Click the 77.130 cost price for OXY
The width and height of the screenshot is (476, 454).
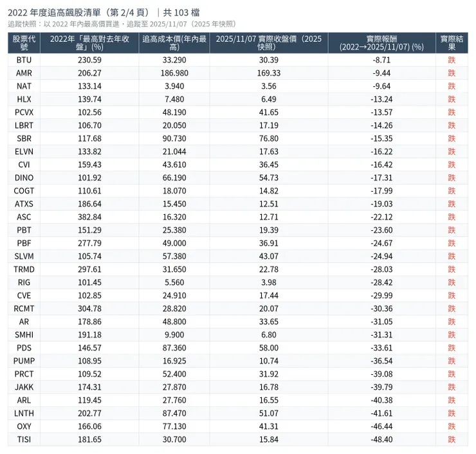pos(174,426)
